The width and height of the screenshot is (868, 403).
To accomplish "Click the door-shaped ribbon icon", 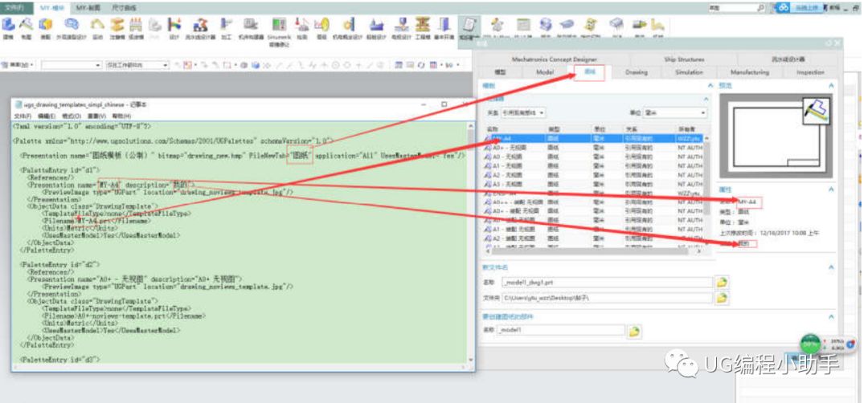I will point(444,27).
